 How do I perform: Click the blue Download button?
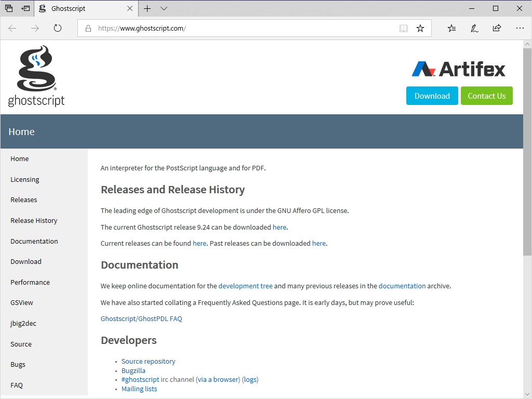[x=432, y=96]
